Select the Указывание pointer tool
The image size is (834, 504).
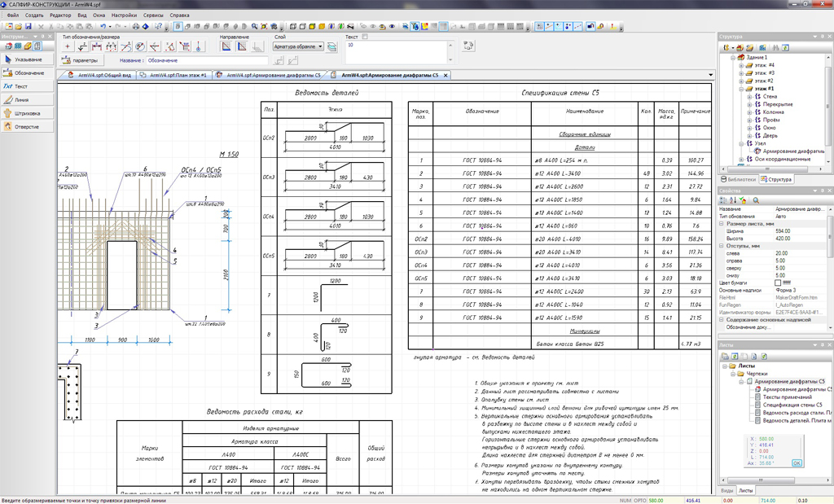[28, 59]
